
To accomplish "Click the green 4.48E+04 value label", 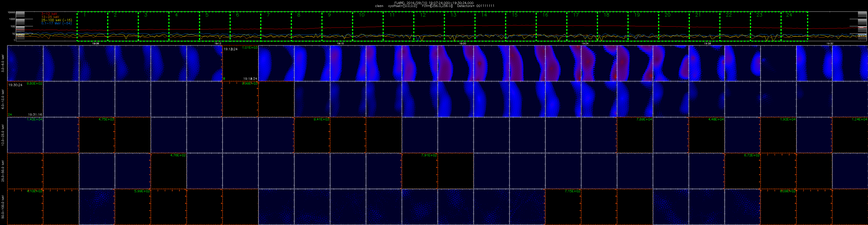I will 716,119.
